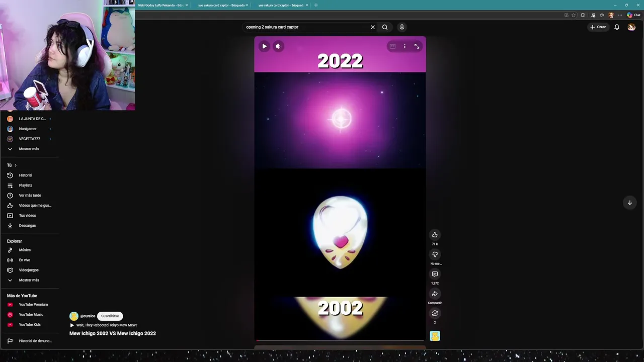Subscribe with the Suscribirse button

(110, 316)
